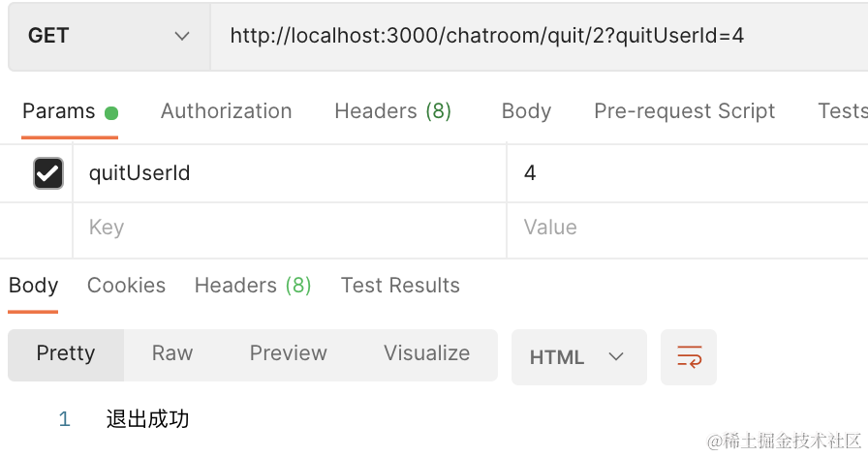Open the GET method dropdown

[x=108, y=37]
